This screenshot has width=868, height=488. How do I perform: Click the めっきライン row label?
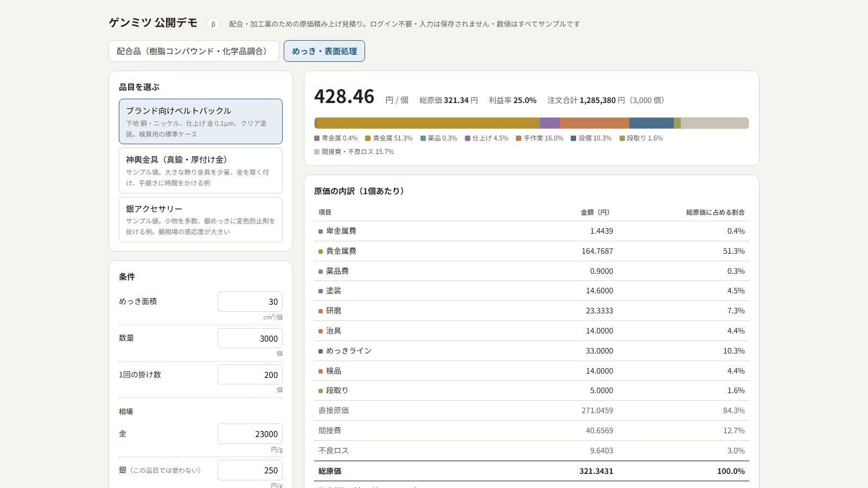tap(349, 351)
